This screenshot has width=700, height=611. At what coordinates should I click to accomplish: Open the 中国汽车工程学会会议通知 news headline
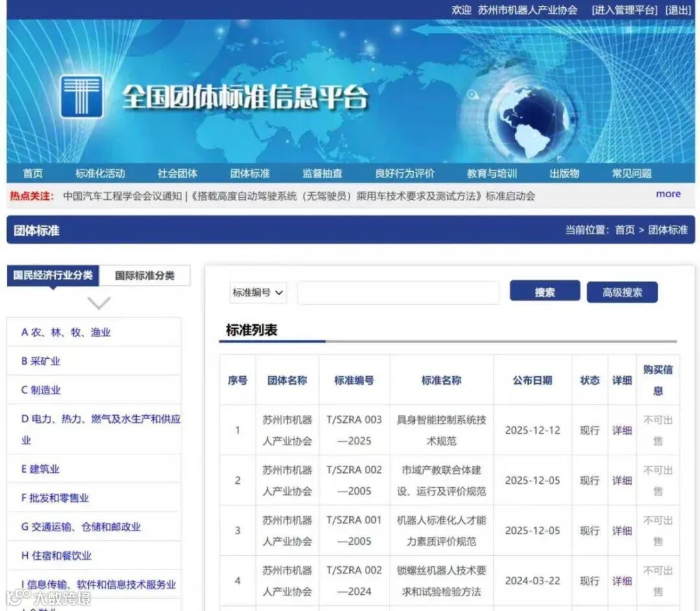122,196
